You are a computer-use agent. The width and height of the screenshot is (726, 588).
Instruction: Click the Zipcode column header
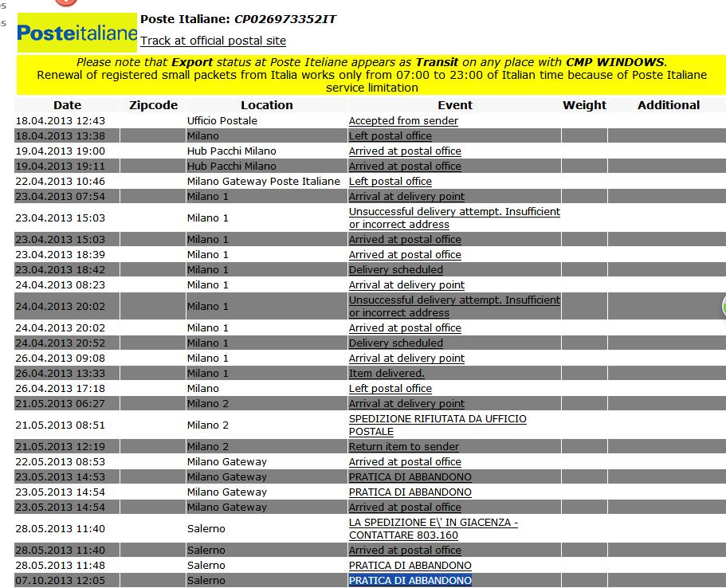click(x=153, y=105)
